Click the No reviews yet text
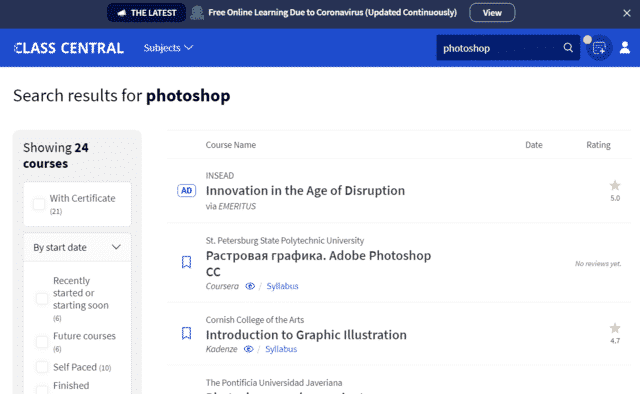Viewport: 640px width, 394px height. 598,264
